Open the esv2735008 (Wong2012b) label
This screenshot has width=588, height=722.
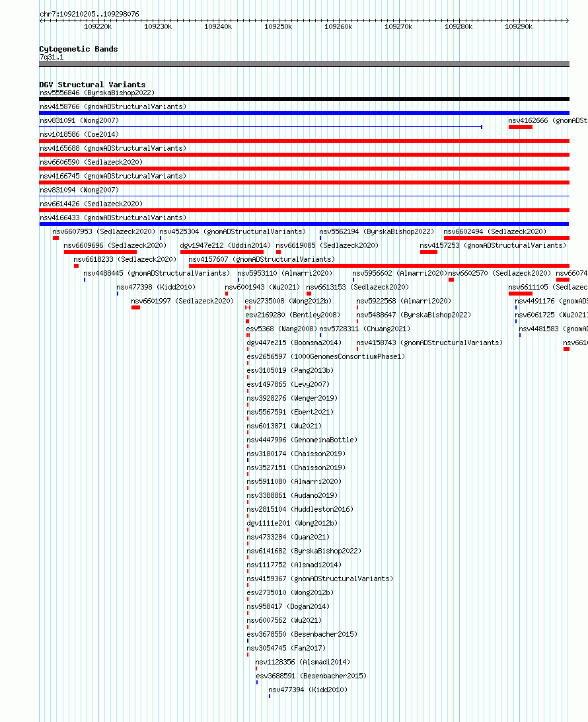click(289, 301)
